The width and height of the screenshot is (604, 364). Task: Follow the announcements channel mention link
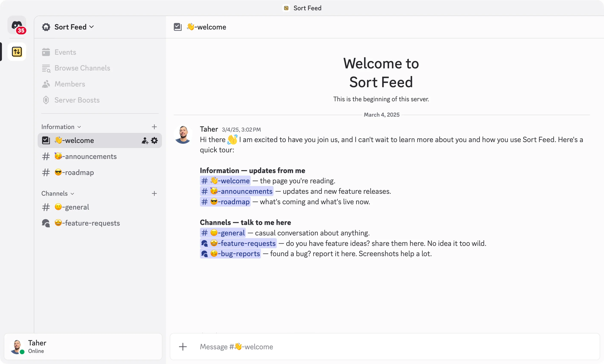pyautogui.click(x=237, y=191)
